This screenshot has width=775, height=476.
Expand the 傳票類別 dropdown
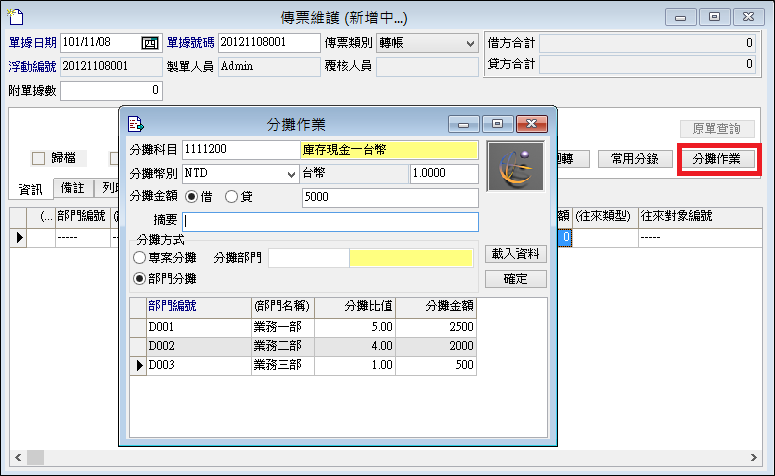click(x=470, y=44)
